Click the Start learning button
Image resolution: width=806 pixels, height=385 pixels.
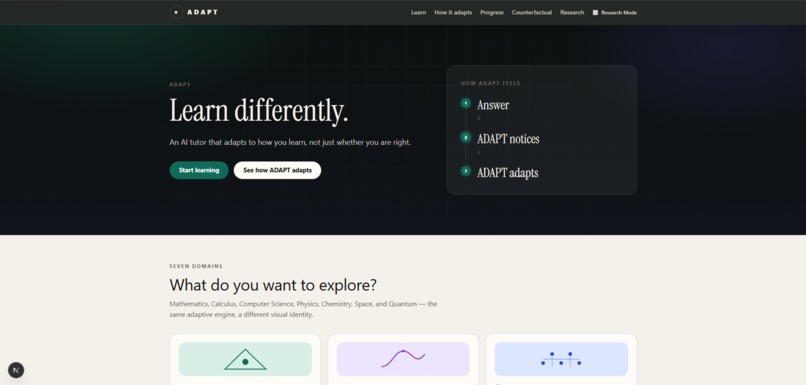[x=199, y=170]
